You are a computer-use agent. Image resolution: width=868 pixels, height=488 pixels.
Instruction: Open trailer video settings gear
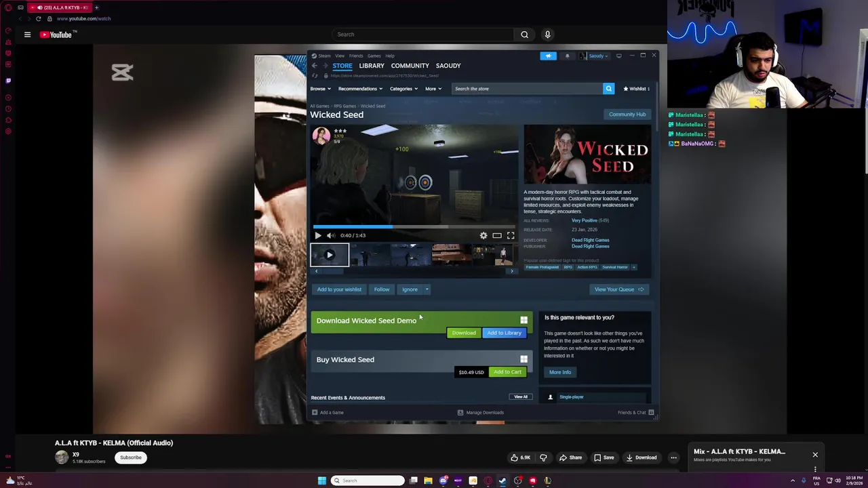pos(484,235)
